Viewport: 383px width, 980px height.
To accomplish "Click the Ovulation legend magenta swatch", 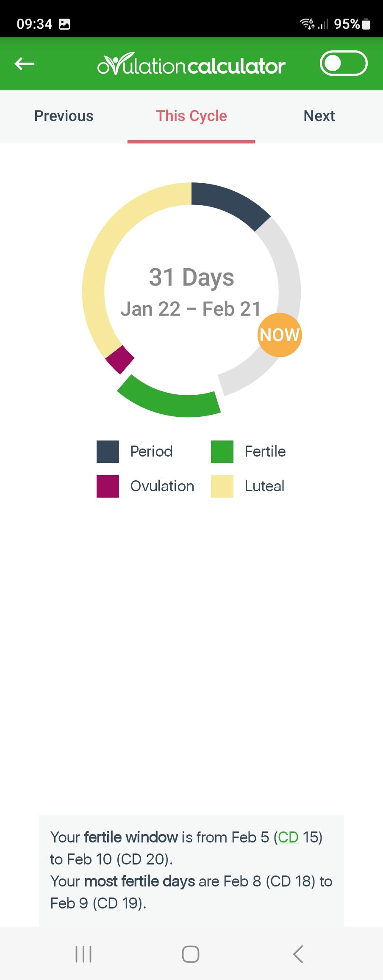I will tap(108, 486).
